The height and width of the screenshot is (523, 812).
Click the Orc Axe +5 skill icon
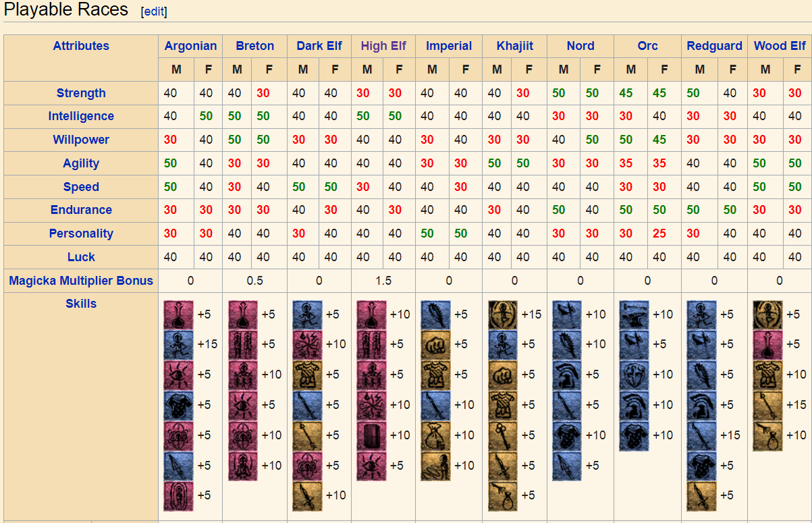(x=634, y=345)
